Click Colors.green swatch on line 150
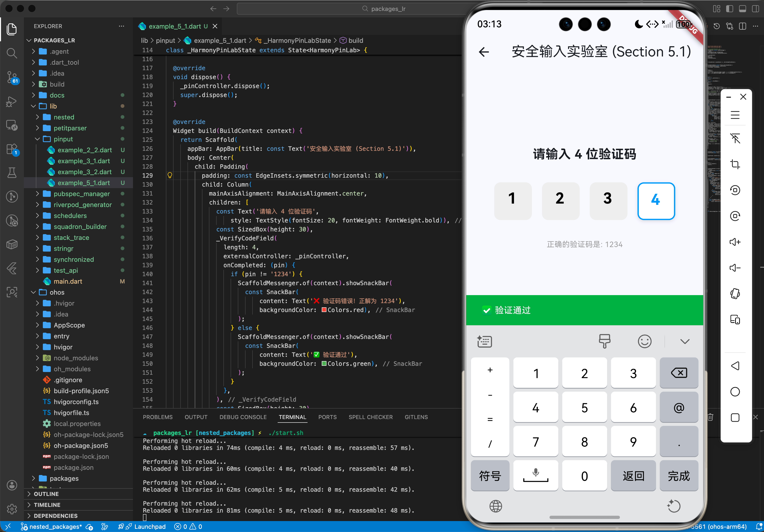The image size is (764, 532). pyautogui.click(x=324, y=364)
